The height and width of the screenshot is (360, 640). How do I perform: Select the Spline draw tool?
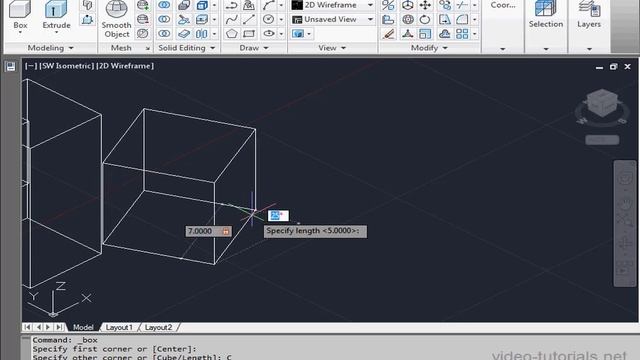pyautogui.click(x=231, y=19)
